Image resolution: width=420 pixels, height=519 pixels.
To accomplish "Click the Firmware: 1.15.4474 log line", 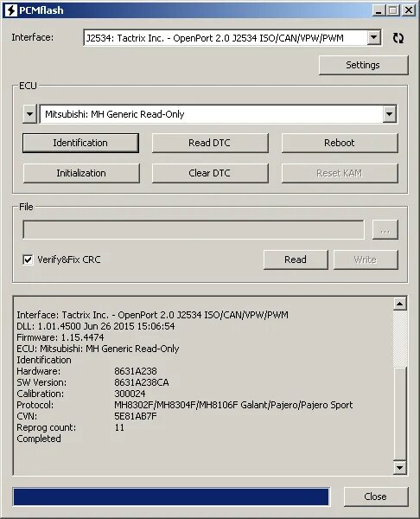I will tap(60, 337).
